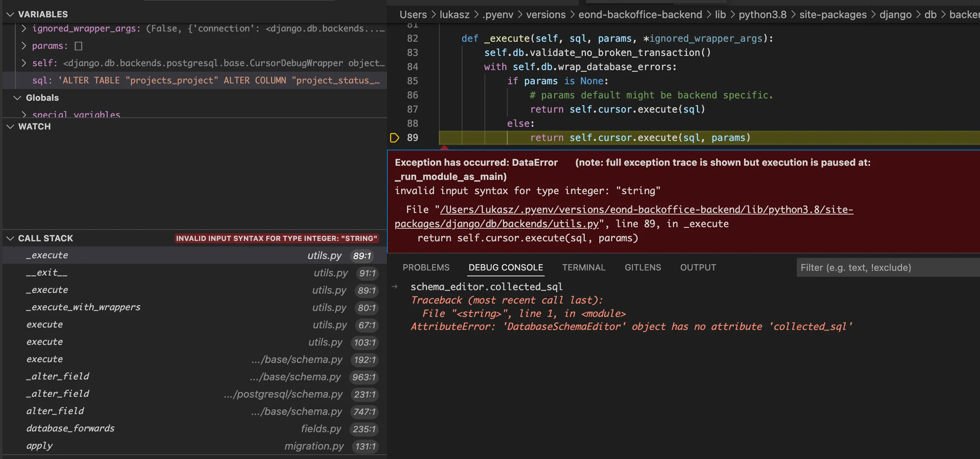Screen dimensions: 980x459
Task: Click the debug console filter field
Action: [885, 268]
